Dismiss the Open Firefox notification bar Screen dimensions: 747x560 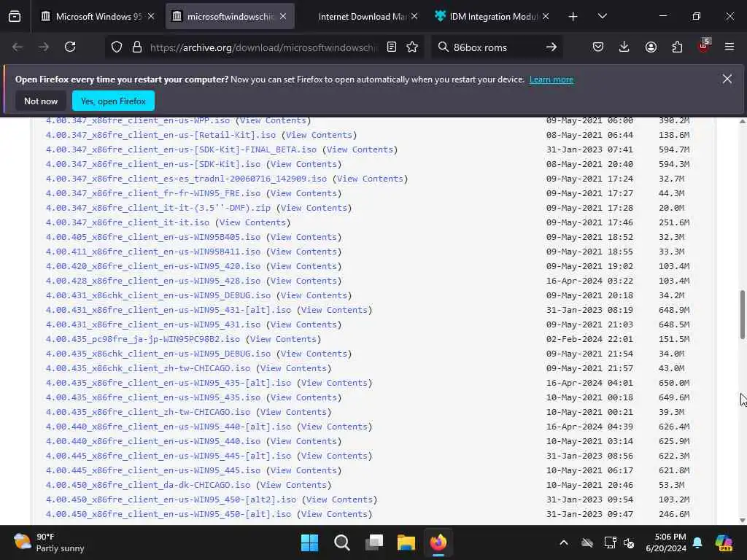tap(727, 79)
